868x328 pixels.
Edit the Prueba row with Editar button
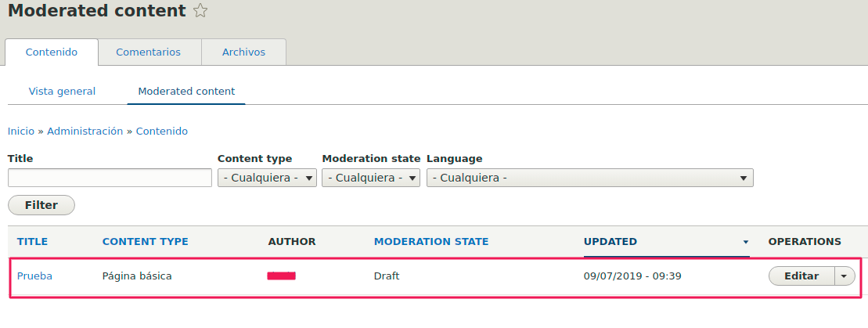point(801,276)
